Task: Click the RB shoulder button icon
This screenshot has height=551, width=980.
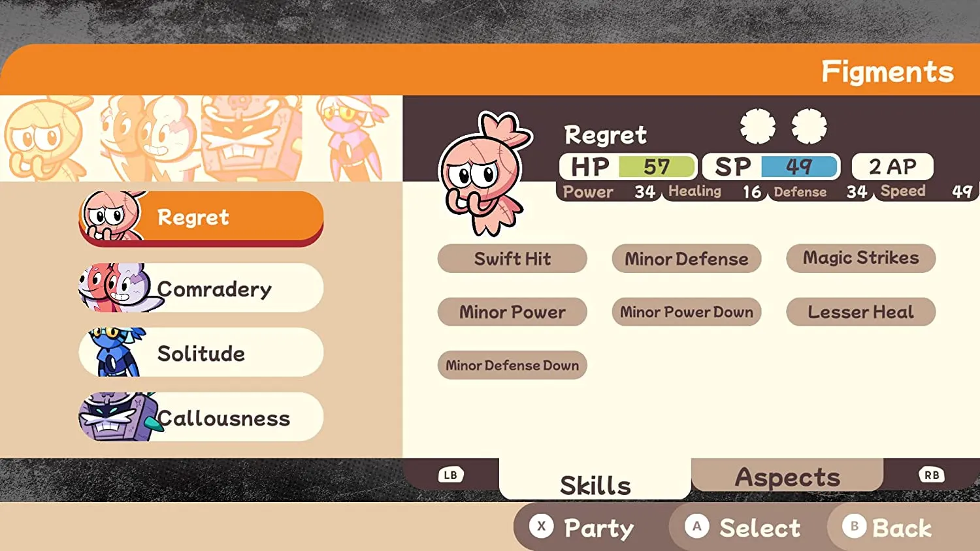Action: pos(932,475)
